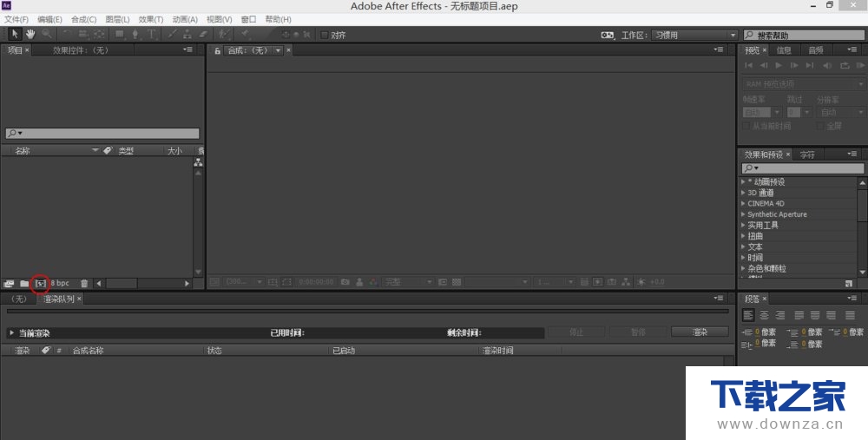
Task: Align paragraph text right
Action: pos(780,315)
